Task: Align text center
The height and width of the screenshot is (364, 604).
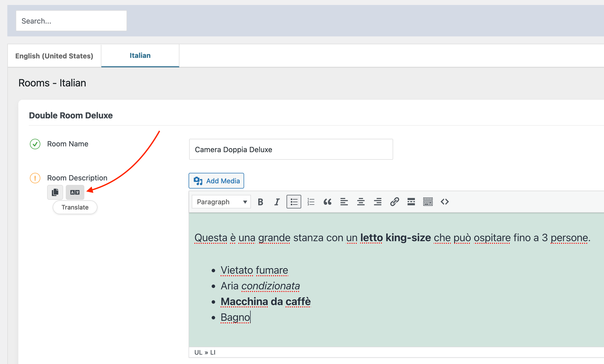Action: 361,202
